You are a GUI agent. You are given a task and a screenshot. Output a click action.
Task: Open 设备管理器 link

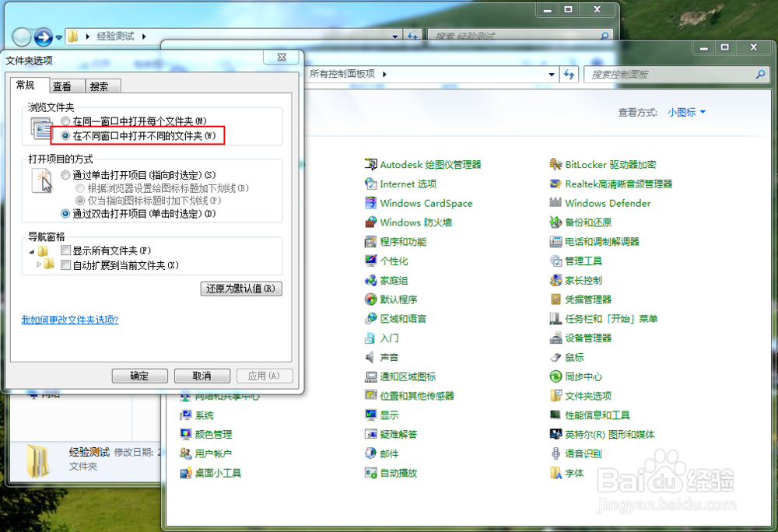coord(588,338)
